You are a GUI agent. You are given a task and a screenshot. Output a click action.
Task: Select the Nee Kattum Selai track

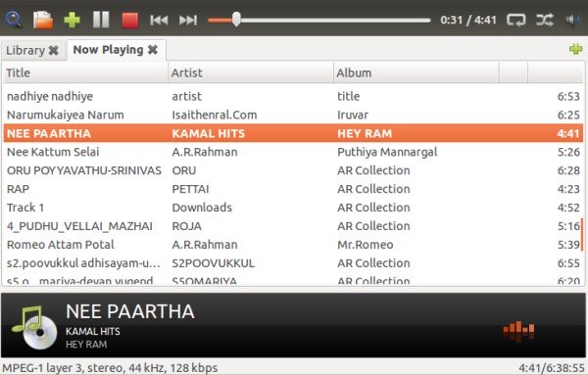tap(293, 152)
